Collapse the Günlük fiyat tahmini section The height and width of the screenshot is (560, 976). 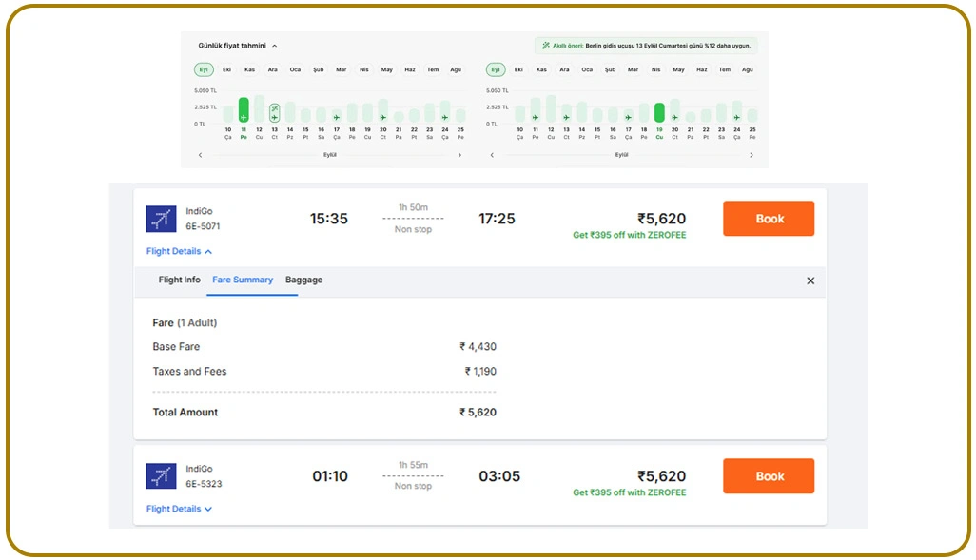(274, 44)
